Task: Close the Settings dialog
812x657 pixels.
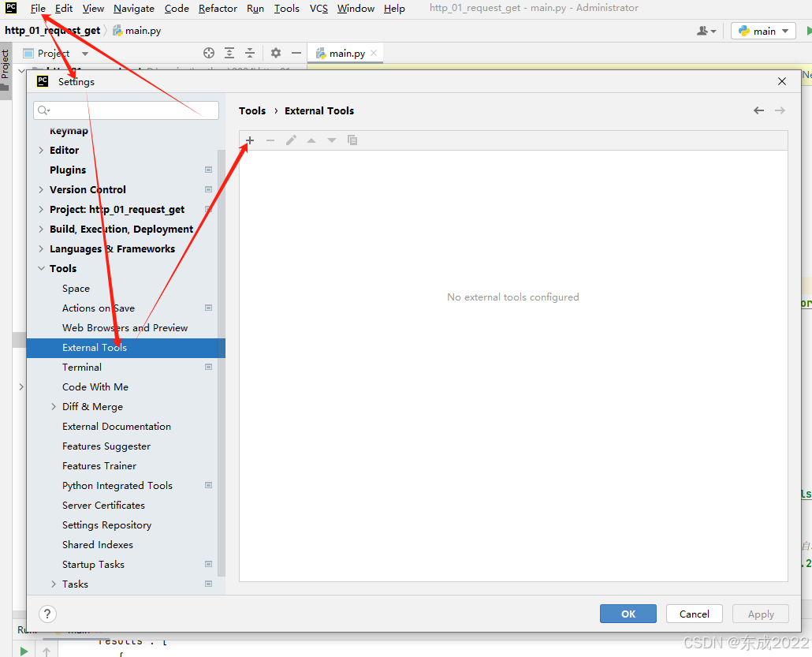Action: (782, 81)
